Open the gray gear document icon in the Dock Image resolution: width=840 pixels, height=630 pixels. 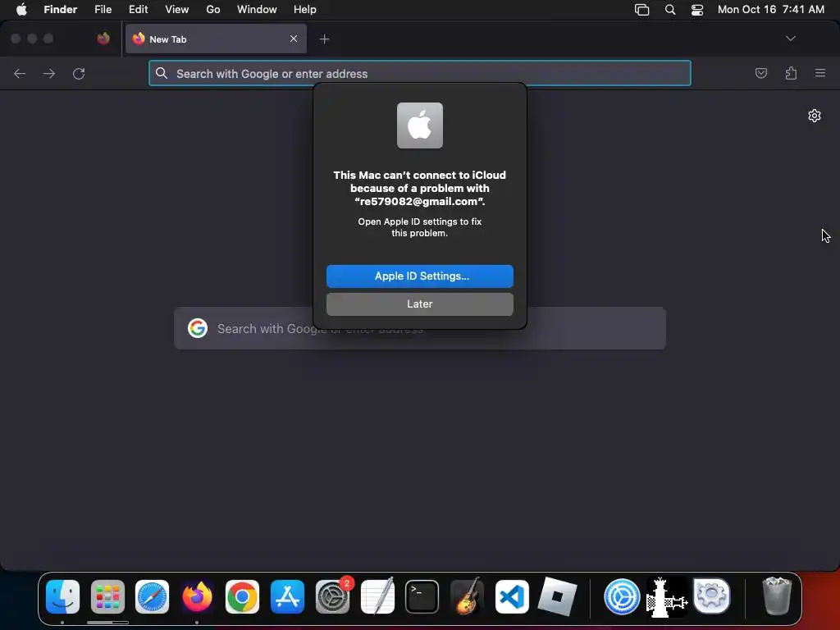click(711, 596)
